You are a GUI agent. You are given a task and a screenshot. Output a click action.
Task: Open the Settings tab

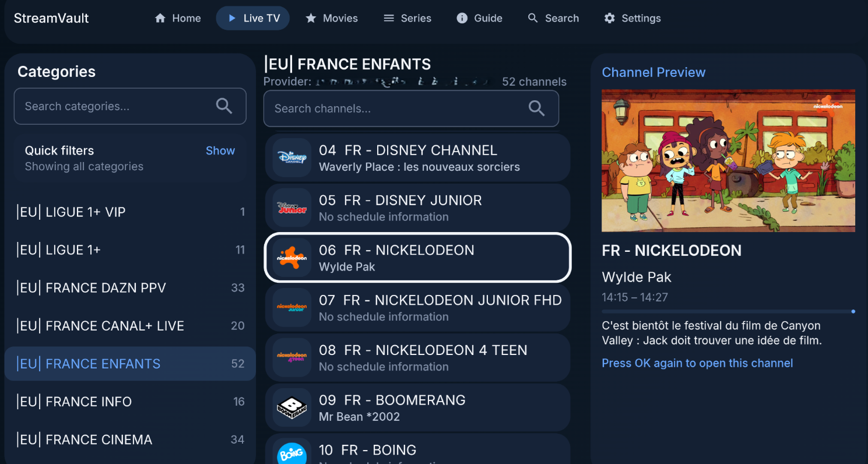tap(632, 18)
